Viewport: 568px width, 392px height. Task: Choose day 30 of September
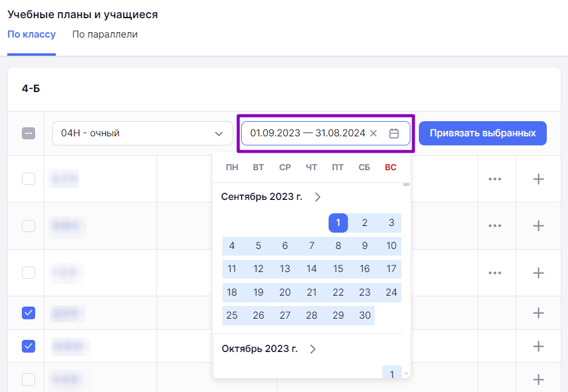[365, 316]
